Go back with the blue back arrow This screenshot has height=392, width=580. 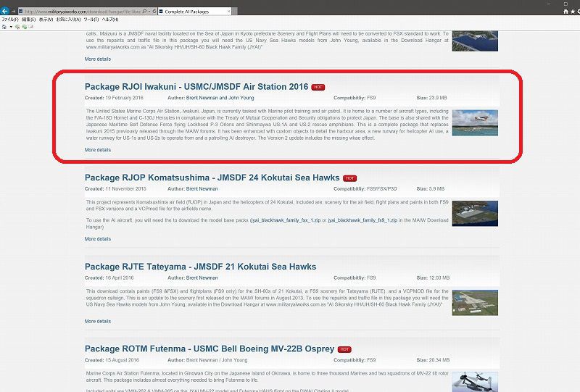coord(4,11)
